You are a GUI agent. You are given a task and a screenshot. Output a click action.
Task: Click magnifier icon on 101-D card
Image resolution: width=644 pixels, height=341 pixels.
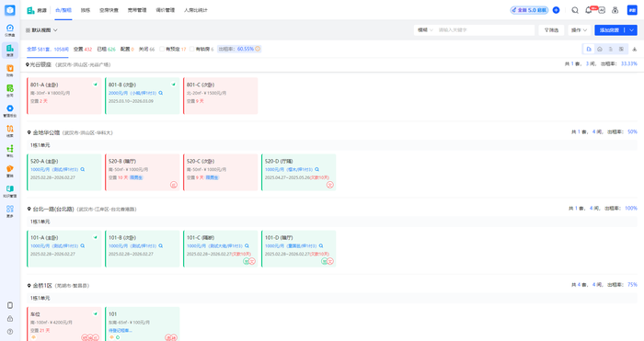[321, 245]
